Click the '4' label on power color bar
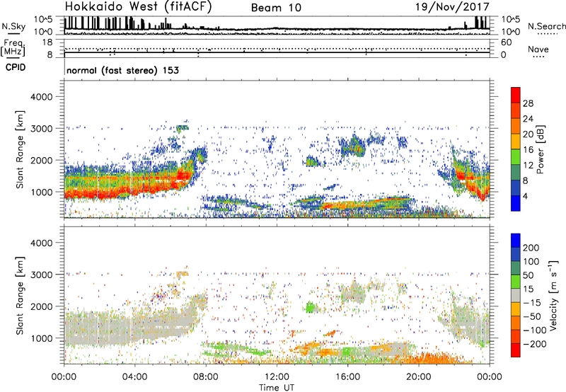566x392 pixels. (x=525, y=196)
